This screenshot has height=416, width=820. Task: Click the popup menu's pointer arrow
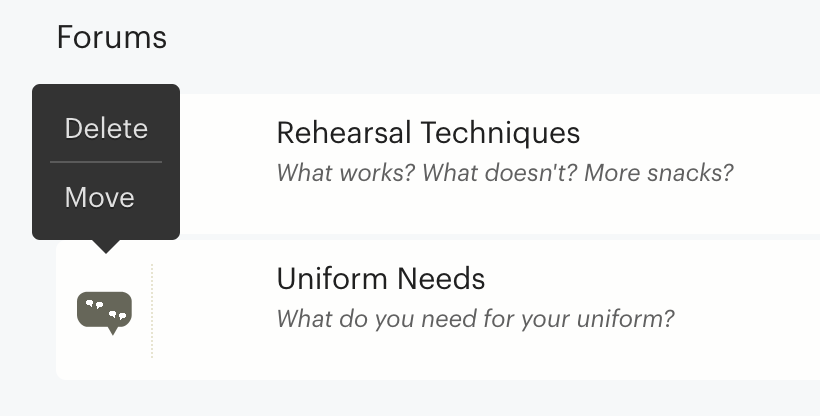coord(106,246)
